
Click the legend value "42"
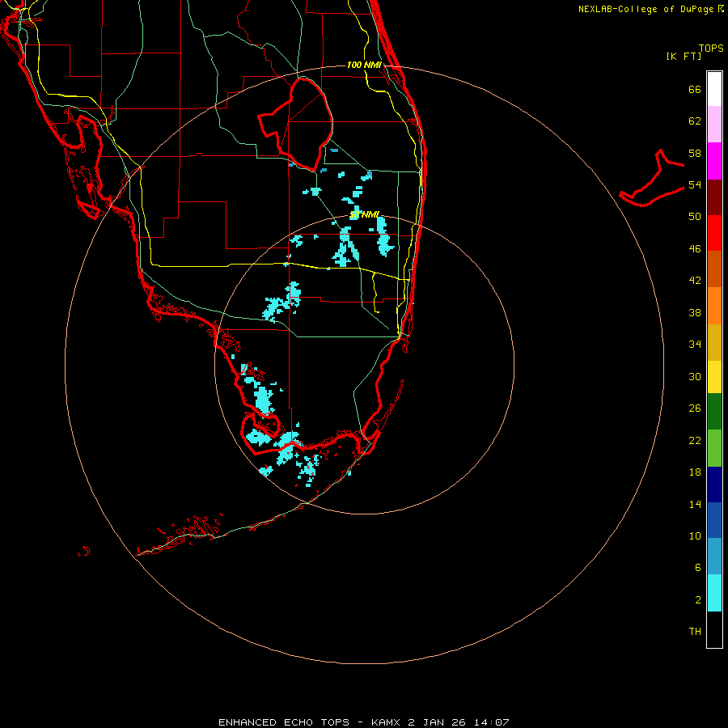point(695,281)
